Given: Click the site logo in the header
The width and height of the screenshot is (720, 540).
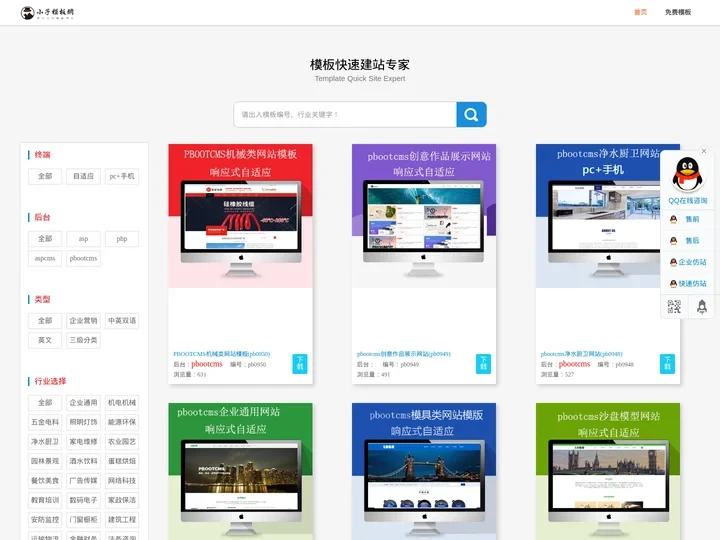Looking at the screenshot, I should pos(47,13).
